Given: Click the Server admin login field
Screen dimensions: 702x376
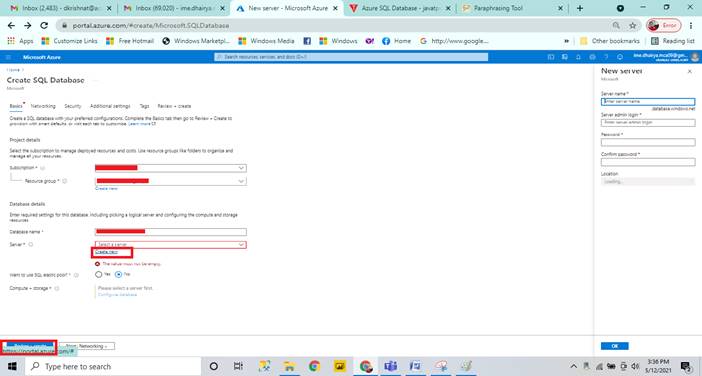Looking at the screenshot, I should (648, 122).
